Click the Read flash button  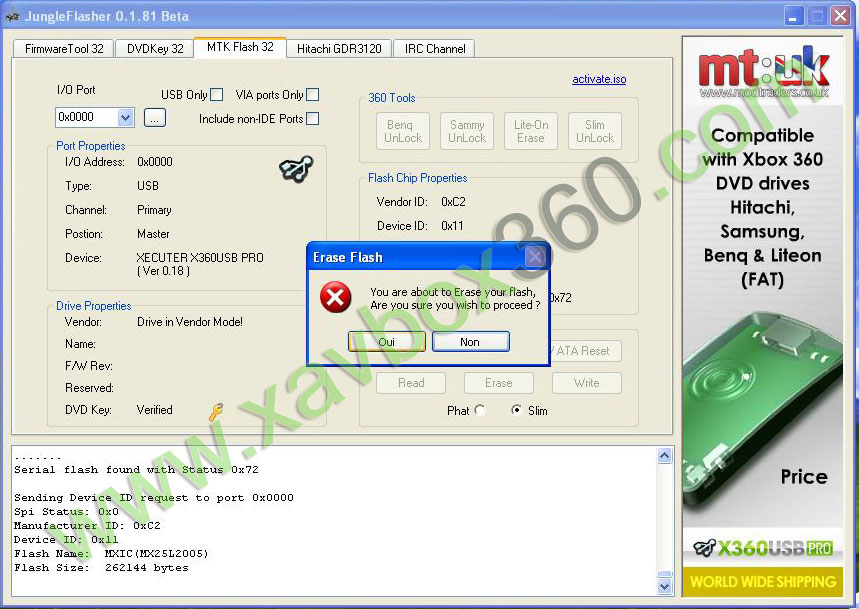[x=411, y=383]
